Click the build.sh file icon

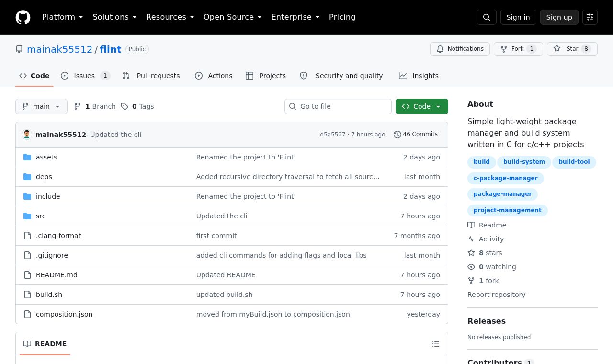[27, 295]
